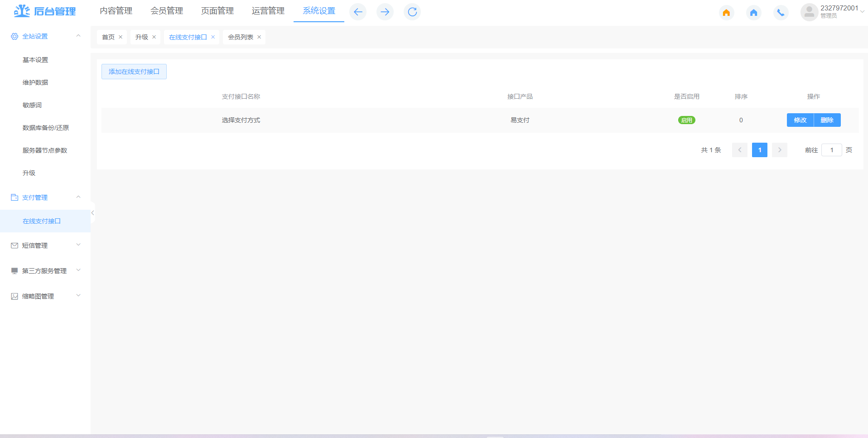Click the refresh page icon
The height and width of the screenshot is (438, 868).
coord(412,12)
